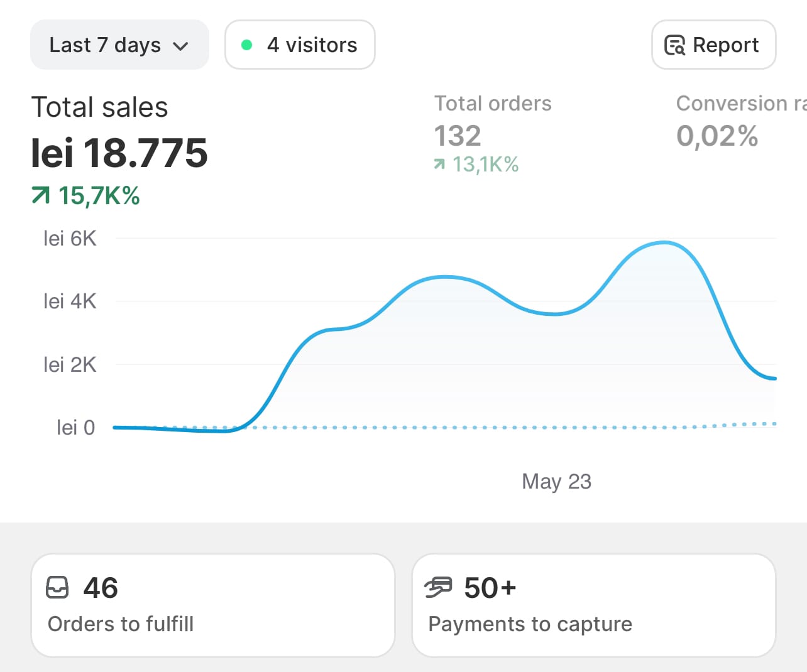The image size is (807, 672).
Task: Open the Orders to fulfill card
Action: 212,605
